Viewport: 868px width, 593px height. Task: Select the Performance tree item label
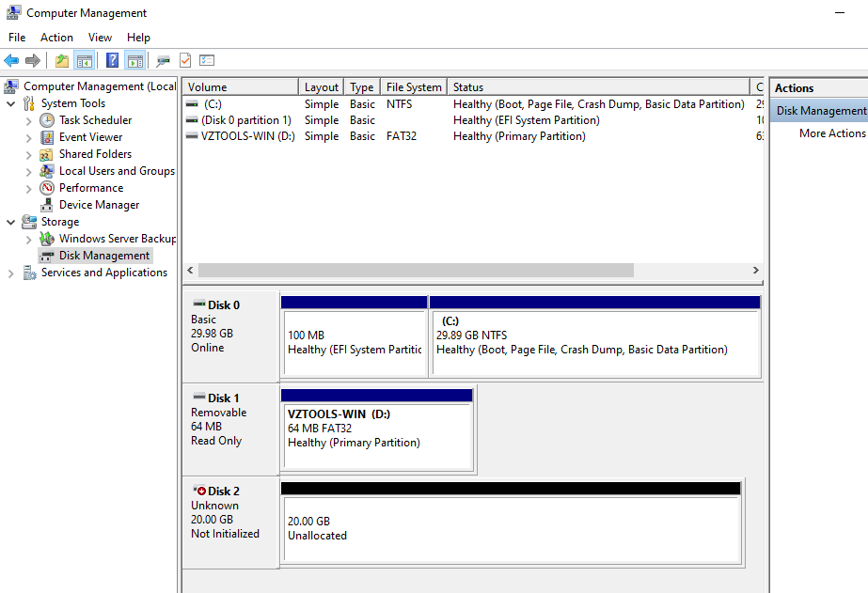pyautogui.click(x=91, y=188)
